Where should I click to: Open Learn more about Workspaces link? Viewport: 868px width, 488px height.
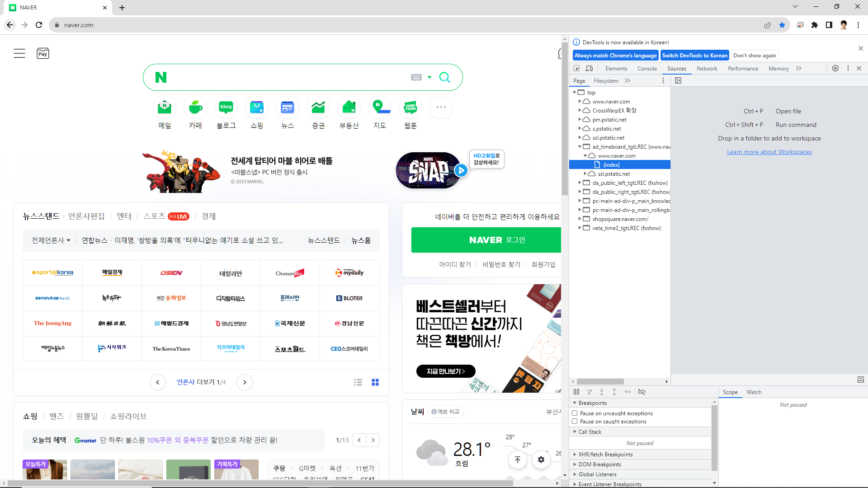point(769,152)
